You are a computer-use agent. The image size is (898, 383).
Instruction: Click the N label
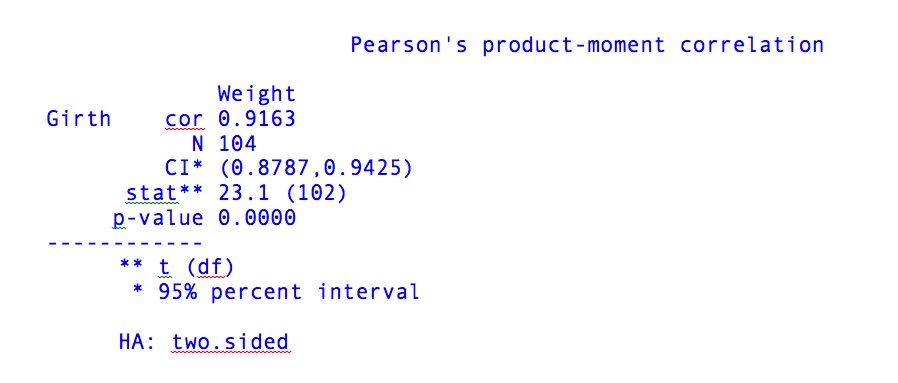[197, 144]
